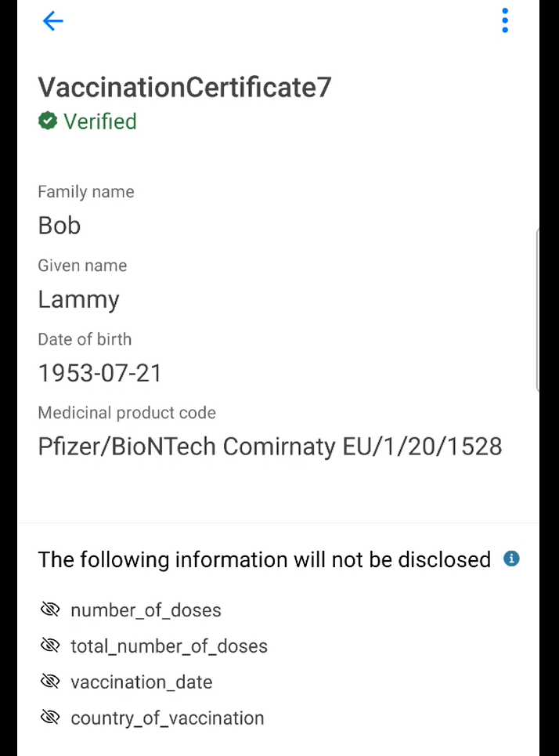Viewport: 559px width, 756px height.
Task: Select the Family name value Bob
Action: [60, 226]
